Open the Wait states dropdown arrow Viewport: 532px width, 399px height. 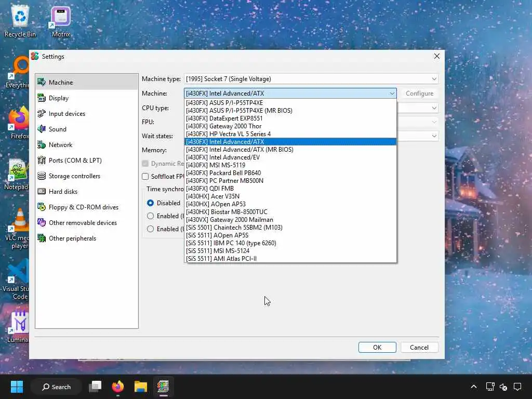click(434, 136)
